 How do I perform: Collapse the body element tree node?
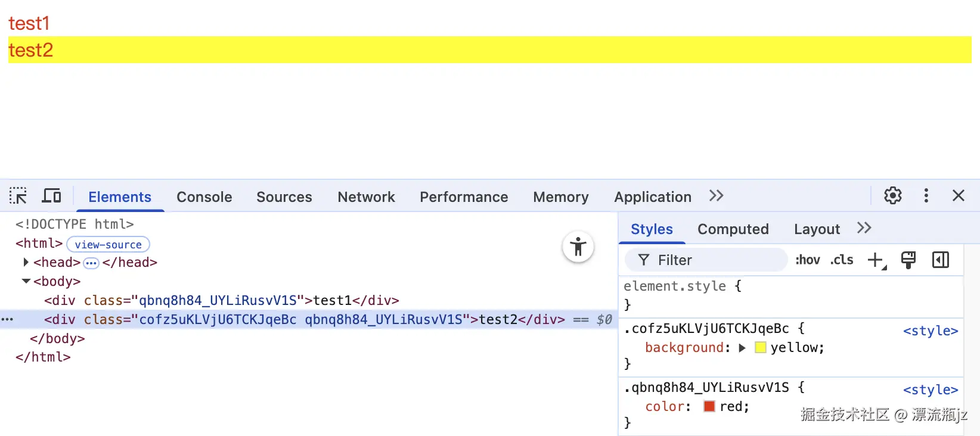(x=26, y=281)
